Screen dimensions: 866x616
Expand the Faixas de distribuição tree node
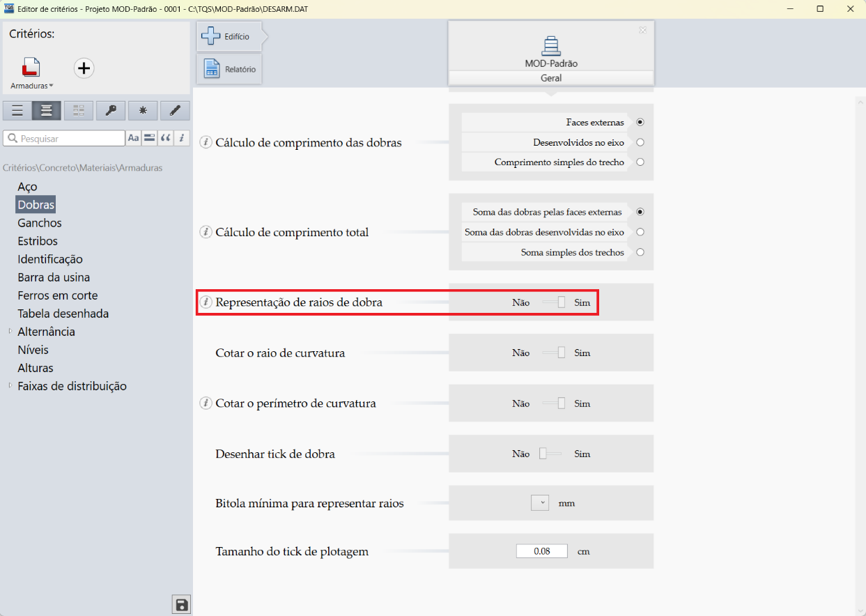click(x=10, y=386)
